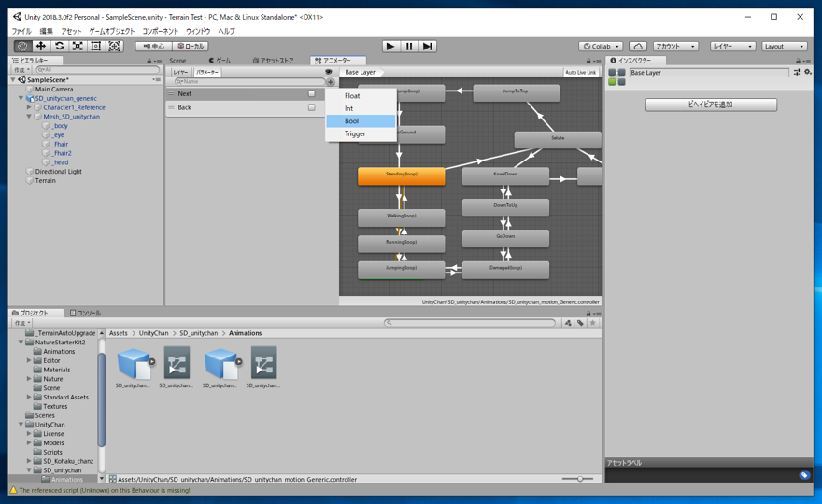Viewport: 822px width, 504px height.
Task: Toggle the Back parameter checkbox
Action: pyautogui.click(x=311, y=107)
